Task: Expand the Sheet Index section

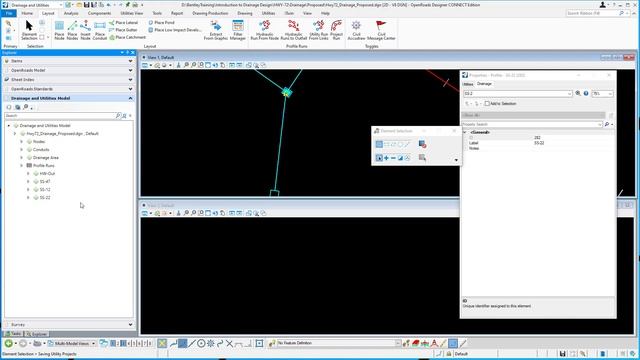Action: point(131,80)
